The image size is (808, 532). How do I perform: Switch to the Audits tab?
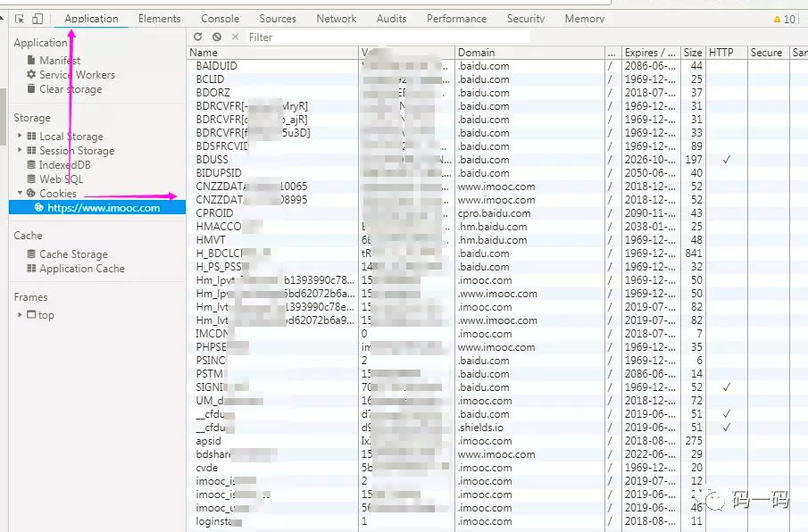click(x=391, y=19)
